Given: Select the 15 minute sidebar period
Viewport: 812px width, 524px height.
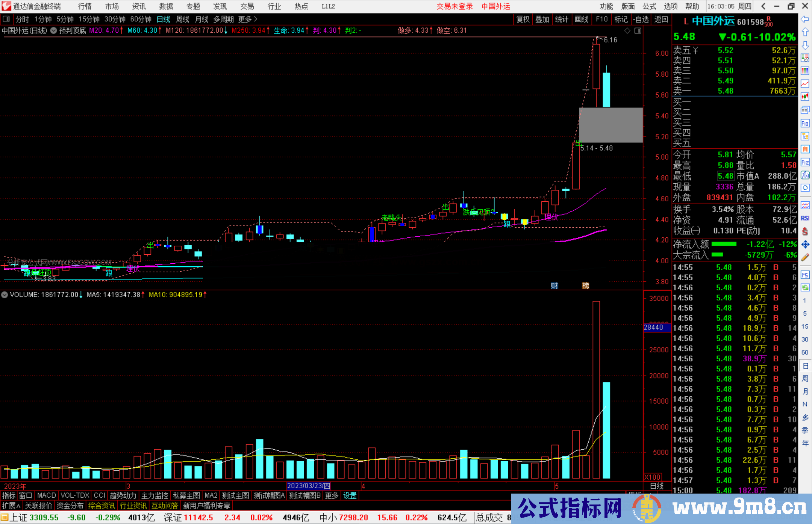Looking at the screenshot, I should pyautogui.click(x=805, y=326).
